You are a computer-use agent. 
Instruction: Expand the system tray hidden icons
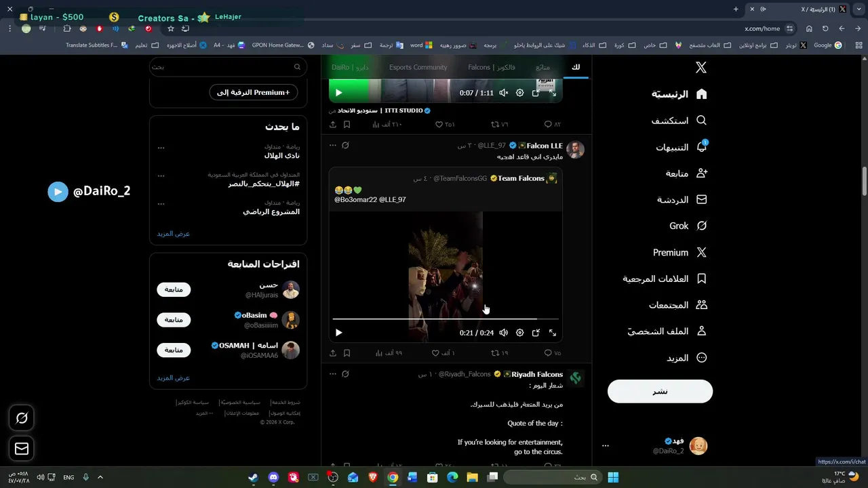point(100,477)
